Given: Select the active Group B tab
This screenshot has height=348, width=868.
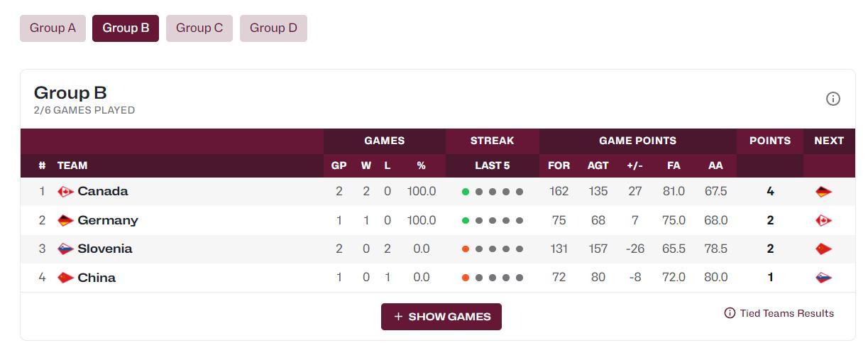Looking at the screenshot, I should point(126,28).
